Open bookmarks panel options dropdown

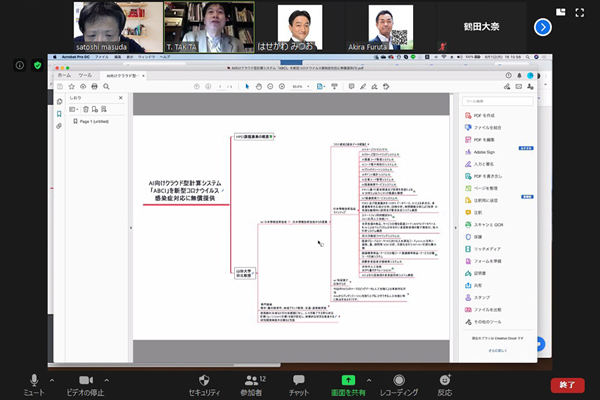73,109
